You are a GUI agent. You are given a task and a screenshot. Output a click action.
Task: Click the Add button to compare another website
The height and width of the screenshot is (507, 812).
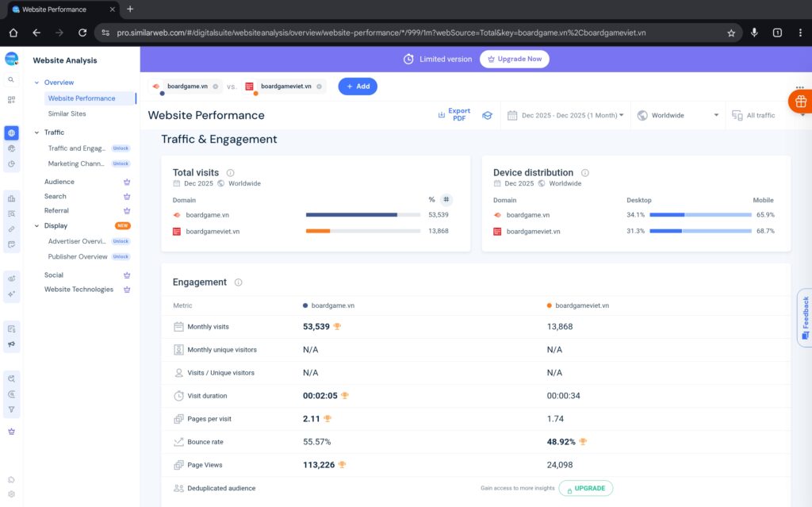[x=358, y=86]
